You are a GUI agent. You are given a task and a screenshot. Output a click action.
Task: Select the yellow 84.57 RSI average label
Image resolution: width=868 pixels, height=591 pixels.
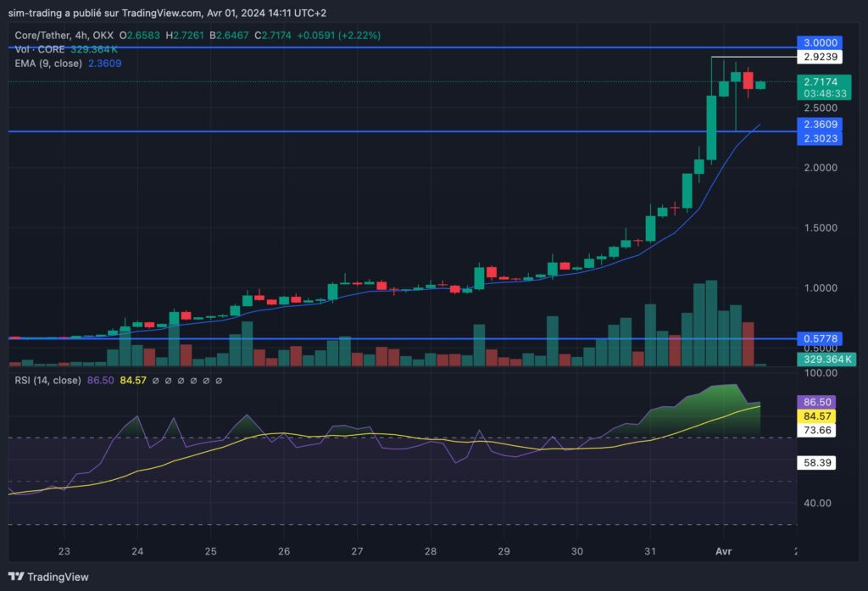click(x=816, y=416)
